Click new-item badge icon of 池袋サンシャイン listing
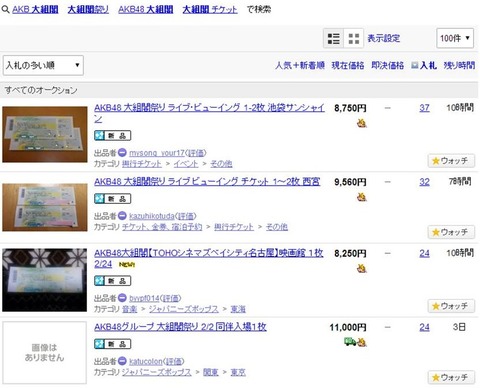 (112, 136)
